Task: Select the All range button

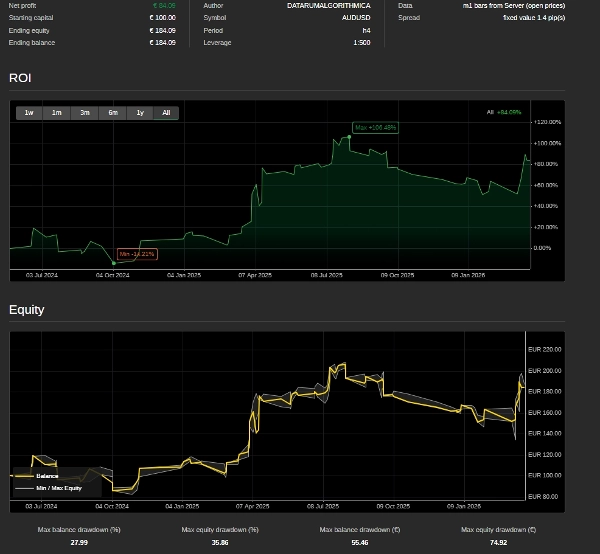Action: (166, 113)
